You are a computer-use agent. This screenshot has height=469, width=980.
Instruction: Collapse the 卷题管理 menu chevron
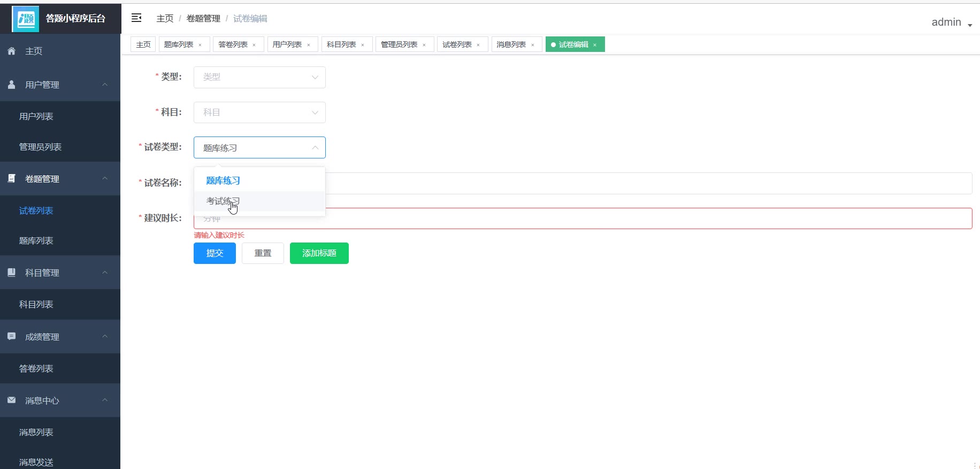(x=105, y=178)
